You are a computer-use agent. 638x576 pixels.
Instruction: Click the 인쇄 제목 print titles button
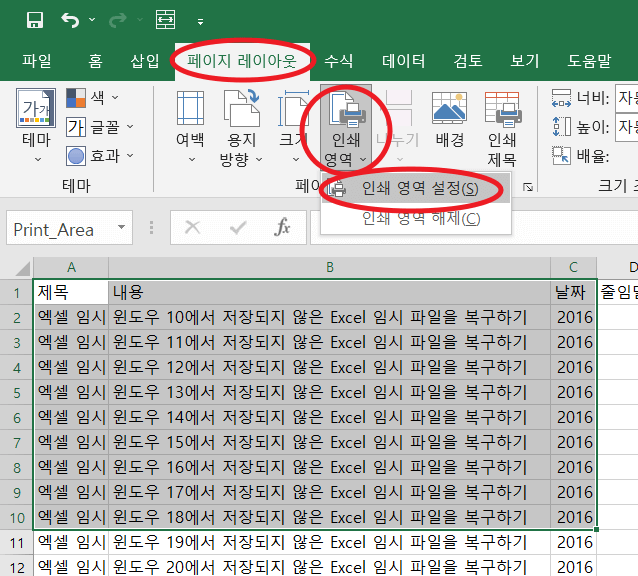tap(502, 128)
